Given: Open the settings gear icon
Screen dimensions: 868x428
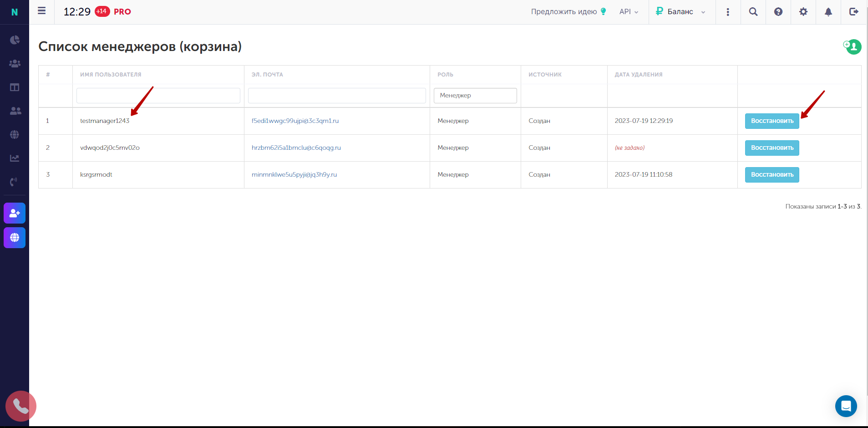Looking at the screenshot, I should (803, 12).
